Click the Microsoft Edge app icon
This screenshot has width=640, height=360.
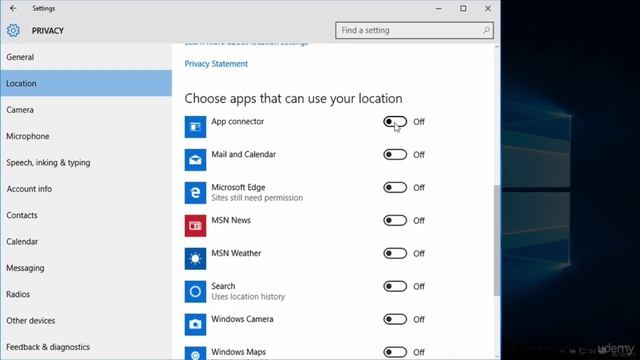pyautogui.click(x=195, y=193)
